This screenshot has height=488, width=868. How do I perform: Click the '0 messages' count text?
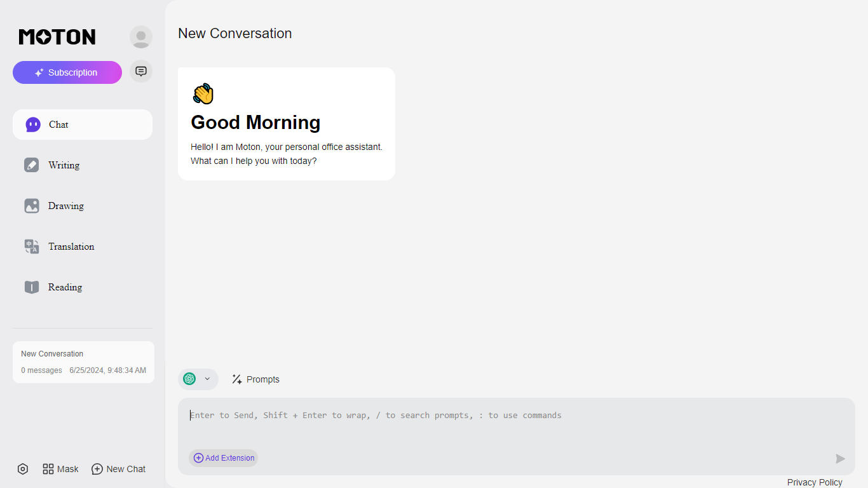pyautogui.click(x=41, y=370)
